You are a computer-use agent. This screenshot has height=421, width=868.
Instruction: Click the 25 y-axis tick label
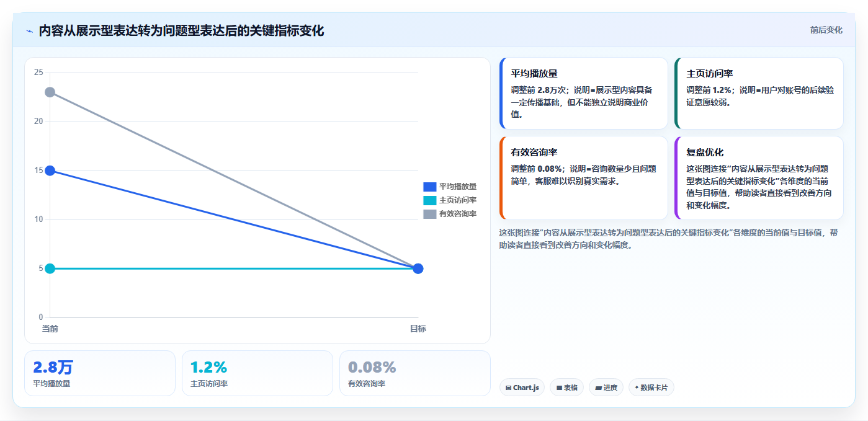click(x=38, y=73)
